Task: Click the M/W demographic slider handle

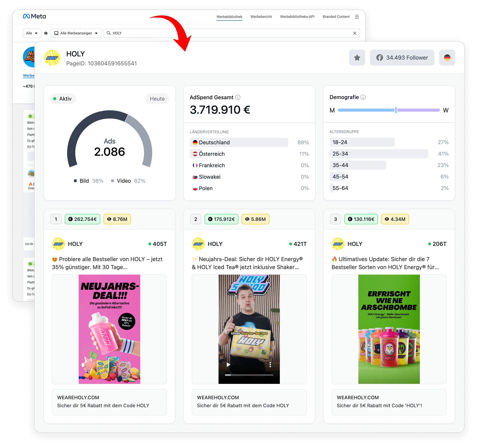Action: [396, 110]
